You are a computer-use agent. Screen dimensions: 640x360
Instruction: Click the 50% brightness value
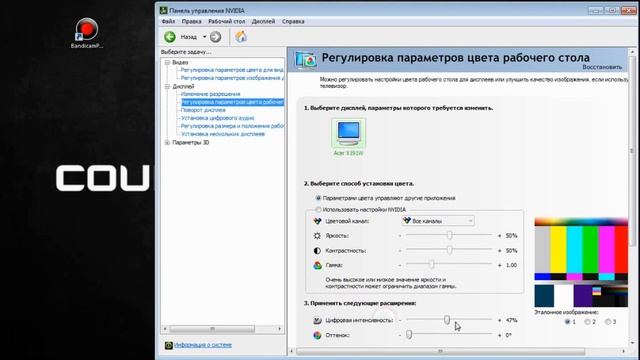[x=511, y=236]
